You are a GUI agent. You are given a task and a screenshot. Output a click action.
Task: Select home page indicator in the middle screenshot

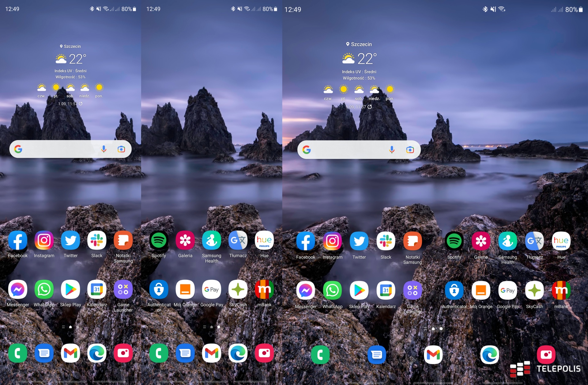coord(211,327)
